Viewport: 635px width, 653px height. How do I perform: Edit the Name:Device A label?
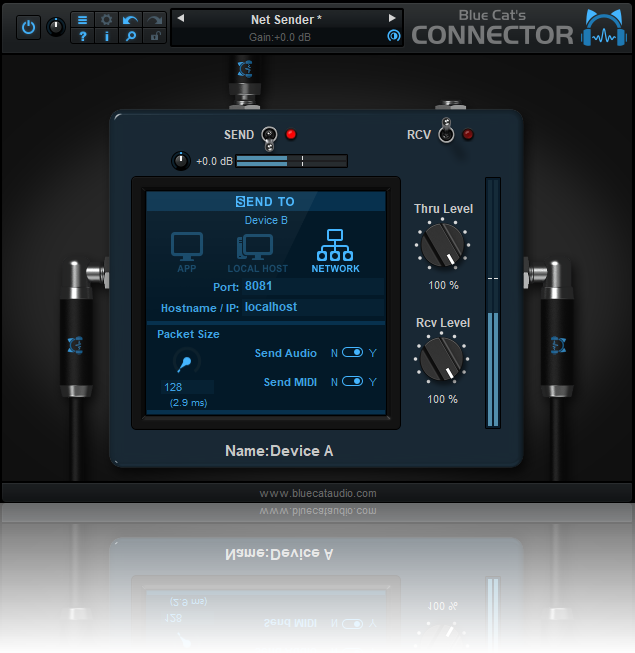click(x=279, y=451)
